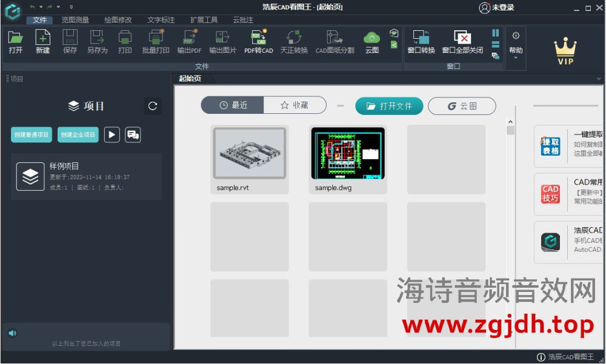Close all windows with 窗口全部关闭
This screenshot has width=606, height=364.
click(462, 42)
